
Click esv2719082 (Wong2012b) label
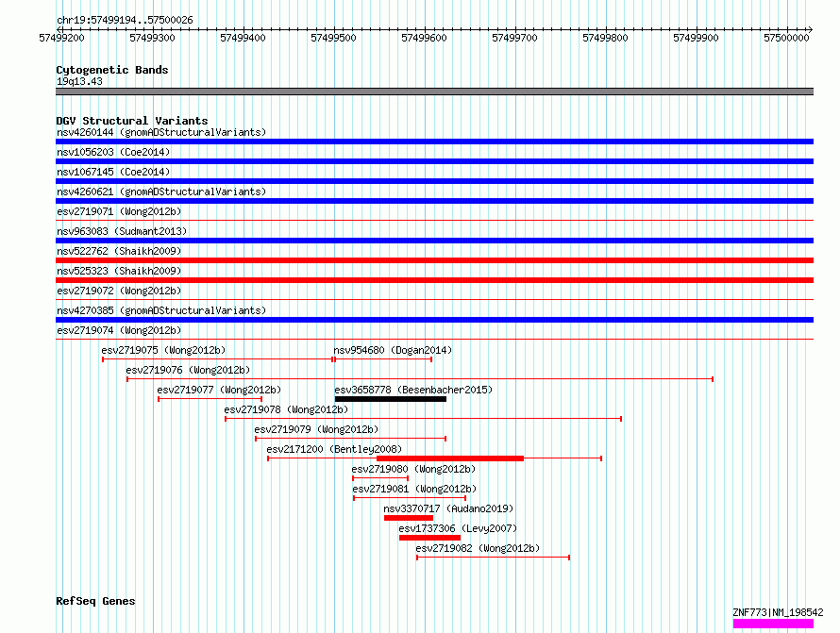tap(478, 548)
